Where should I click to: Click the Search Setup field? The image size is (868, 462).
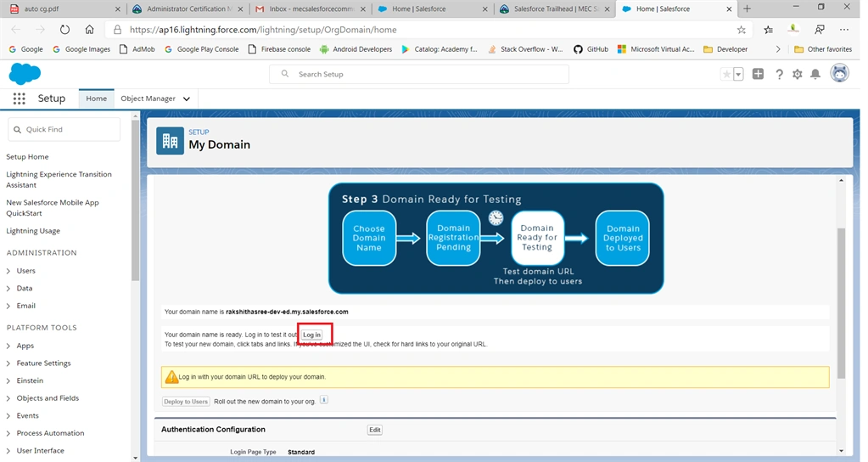click(419, 74)
